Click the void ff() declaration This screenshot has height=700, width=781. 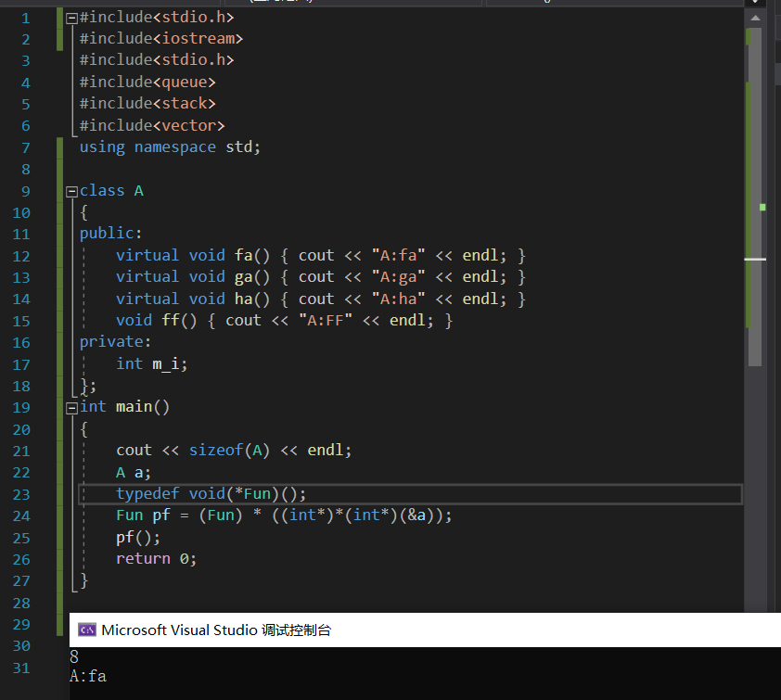click(x=285, y=321)
